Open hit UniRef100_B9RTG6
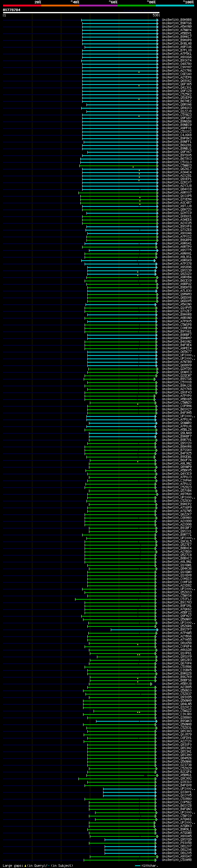 click(x=177, y=23)
